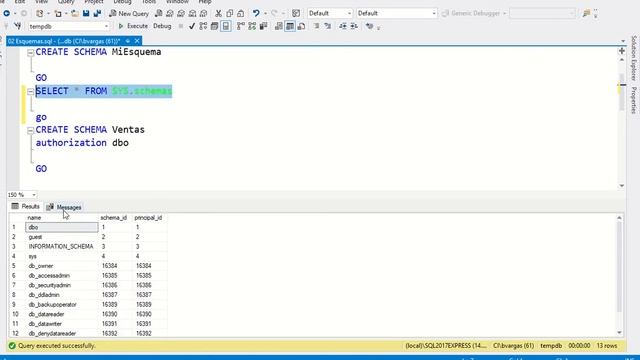Click the Analysis Services MDX Query icon
The image size is (640, 360).
[x=170, y=13]
